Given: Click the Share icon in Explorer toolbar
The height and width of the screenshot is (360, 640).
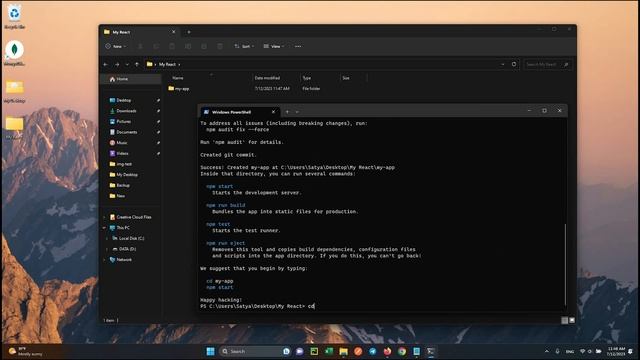Looking at the screenshot, I should tap(204, 47).
